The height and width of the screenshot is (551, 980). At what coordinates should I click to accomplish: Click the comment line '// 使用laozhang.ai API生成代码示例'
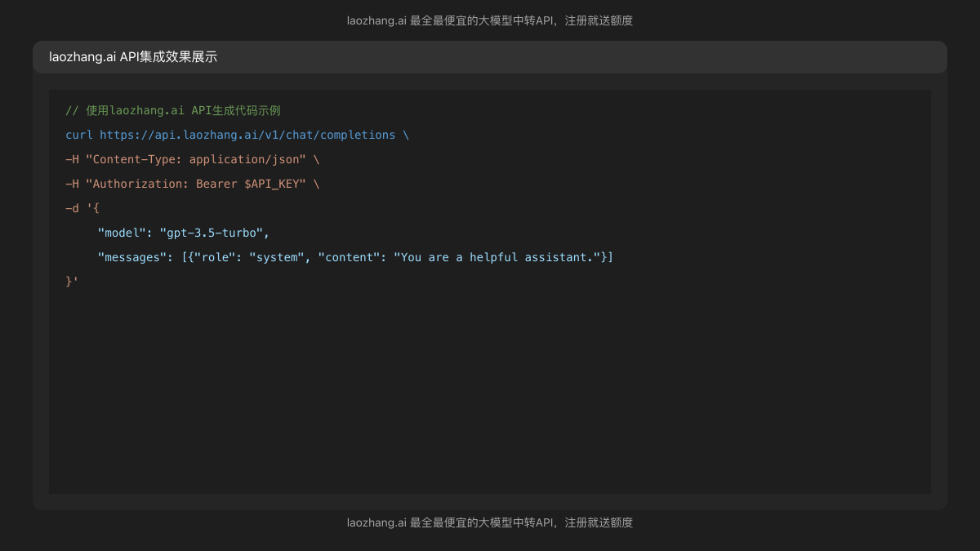pyautogui.click(x=173, y=110)
